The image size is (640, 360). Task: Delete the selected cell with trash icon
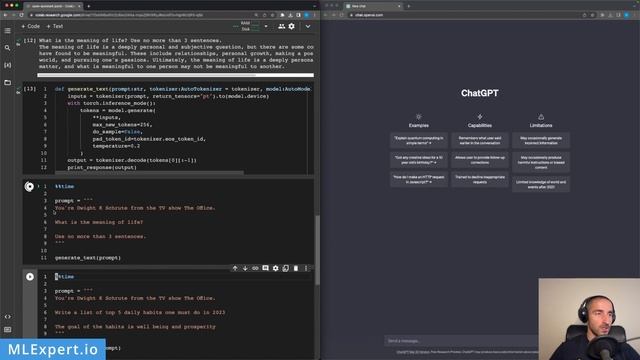[x=296, y=268]
